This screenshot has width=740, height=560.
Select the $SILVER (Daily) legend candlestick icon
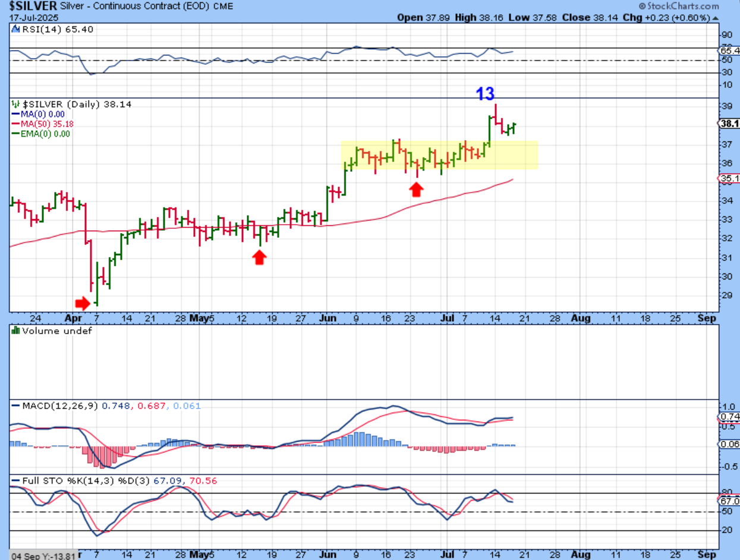(15, 104)
